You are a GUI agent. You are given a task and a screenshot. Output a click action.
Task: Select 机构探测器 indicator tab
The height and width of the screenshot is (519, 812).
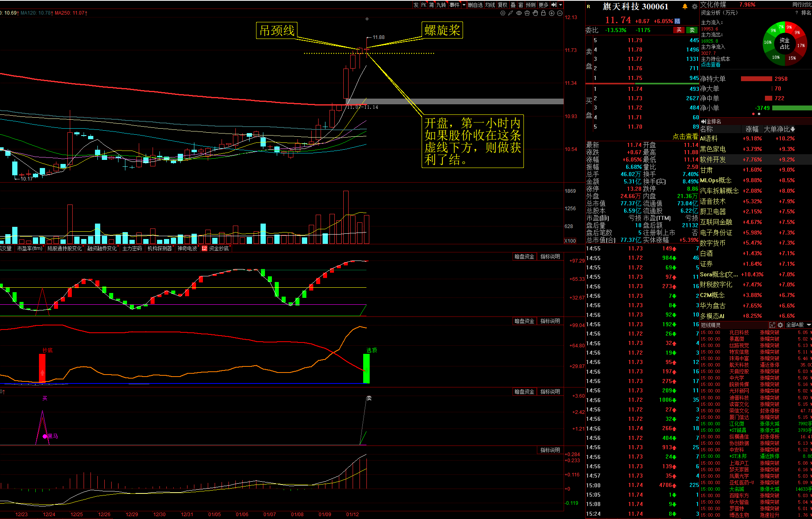point(159,248)
